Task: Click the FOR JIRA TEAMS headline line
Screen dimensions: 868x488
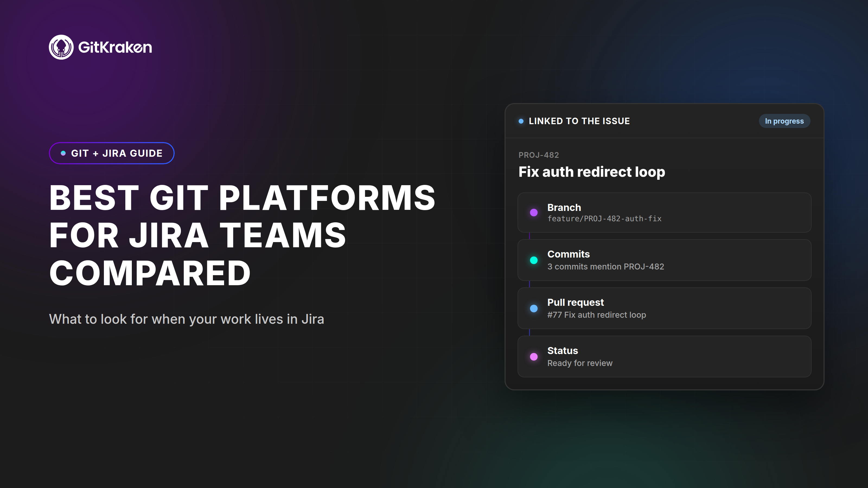Action: (197, 235)
